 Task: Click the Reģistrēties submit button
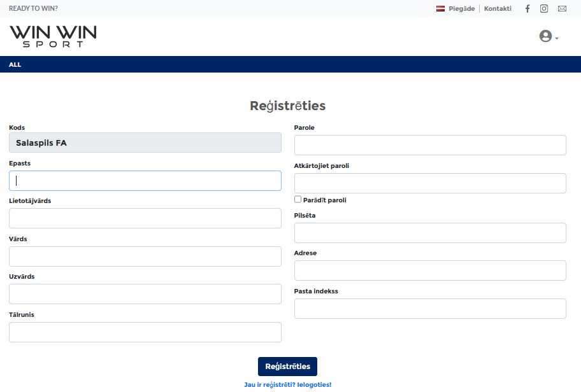coord(287,366)
